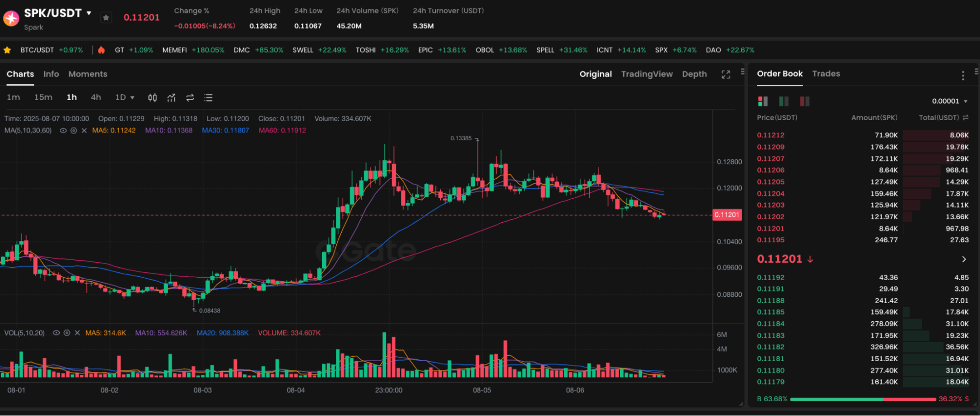The image size is (980, 416).
Task: Swap the Total(USDT) column unit
Action: pos(965,118)
